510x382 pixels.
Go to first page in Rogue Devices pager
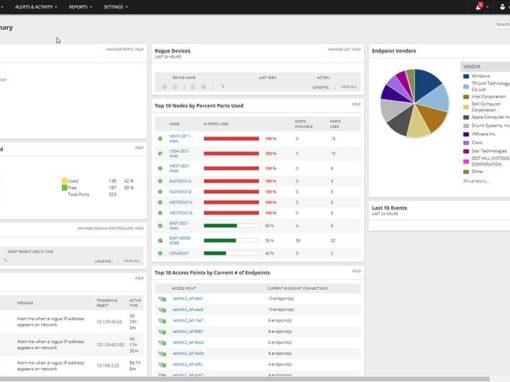click(165, 87)
